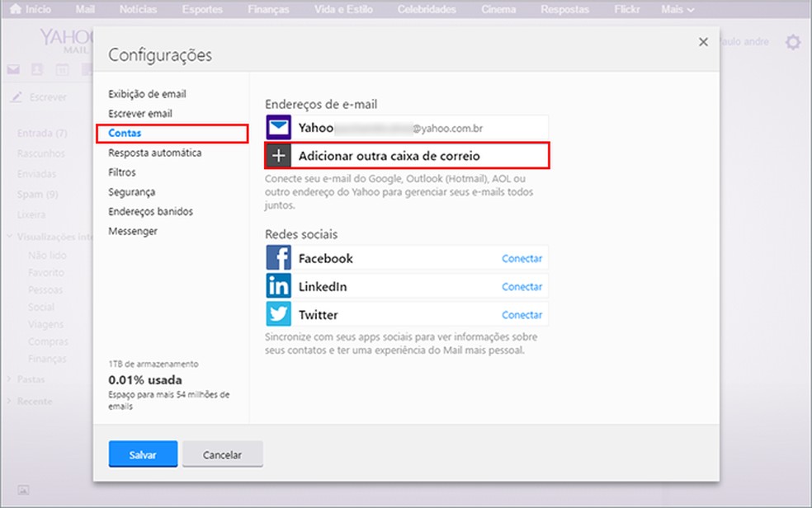Viewport: 812px width, 508px height.
Task: Click the LinkedIn logo icon
Action: 279,286
